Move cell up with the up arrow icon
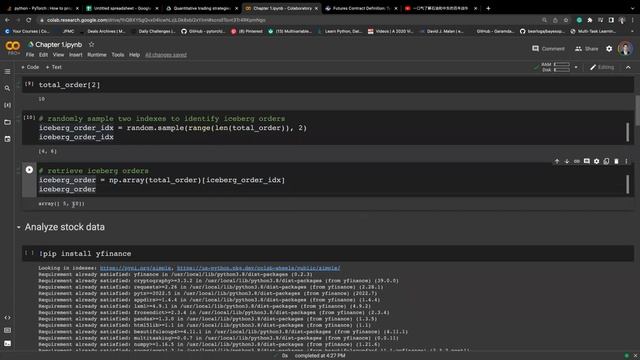640x360 pixels. pos(557,162)
